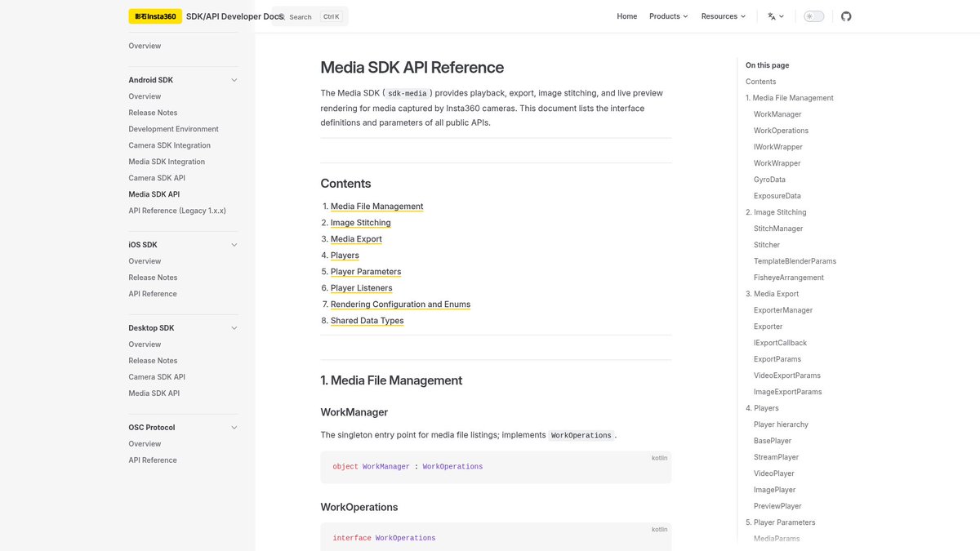
Task: Open Development Environment in the sidebar
Action: pos(173,129)
